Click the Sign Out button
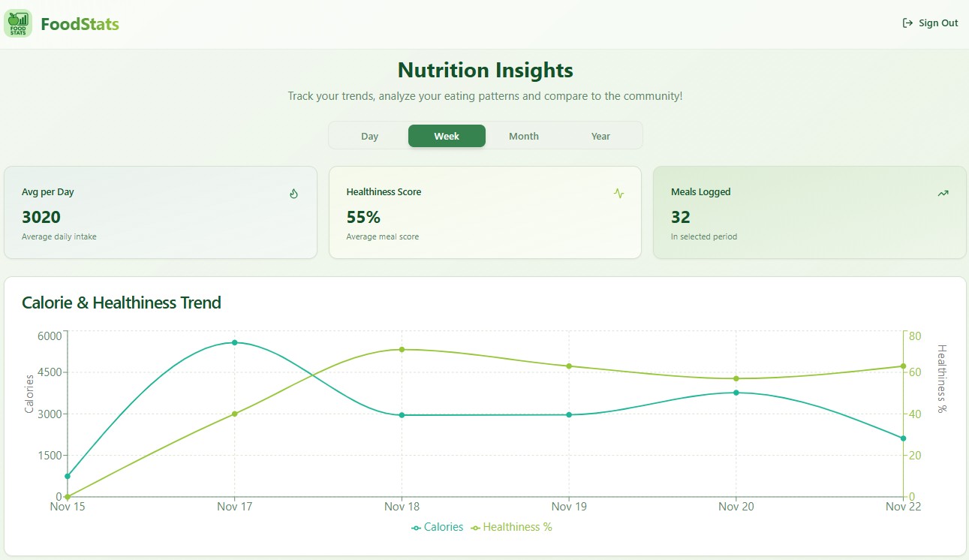Screen dimensions: 969x560 click(931, 23)
